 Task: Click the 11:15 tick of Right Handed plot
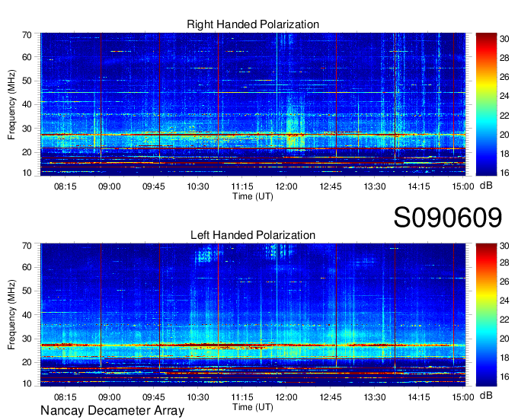[x=242, y=186]
